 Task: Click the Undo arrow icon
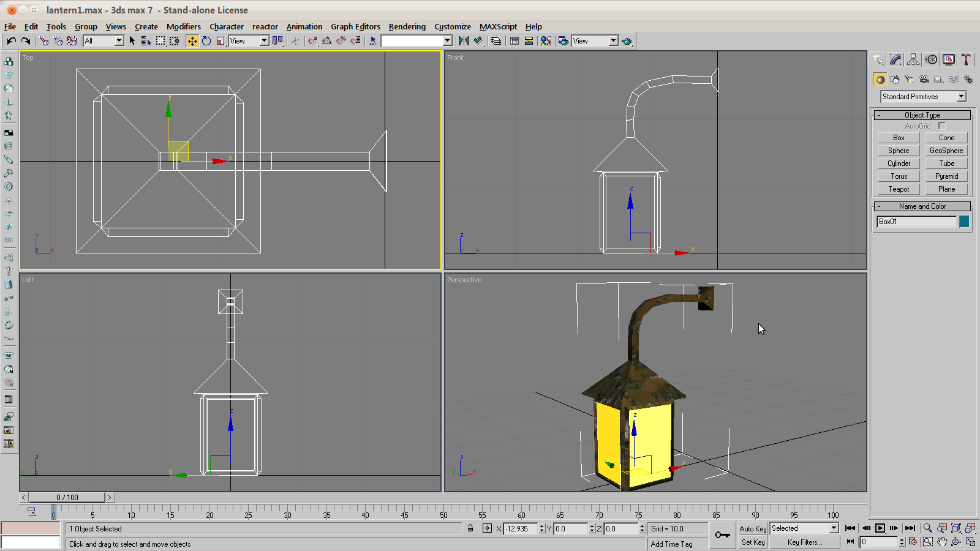(x=12, y=41)
